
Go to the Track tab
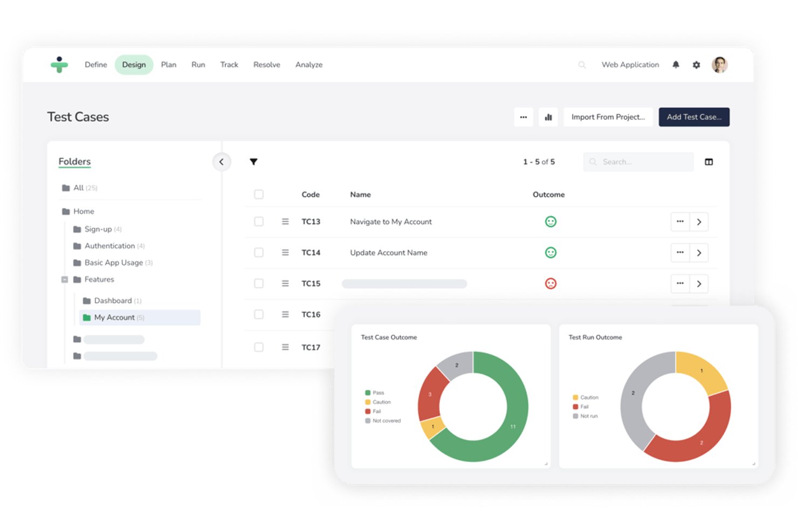coord(229,65)
